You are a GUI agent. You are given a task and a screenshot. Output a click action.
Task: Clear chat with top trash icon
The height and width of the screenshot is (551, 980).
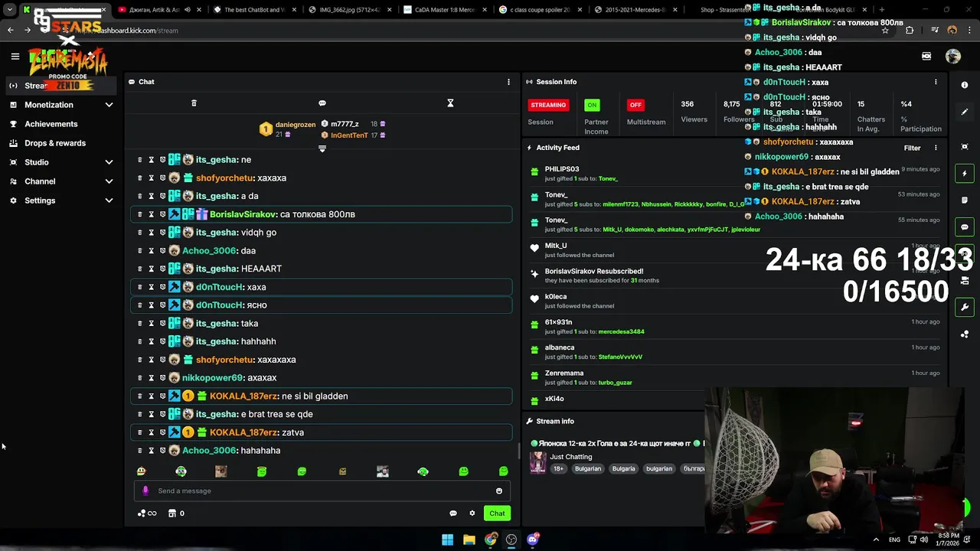(x=194, y=103)
